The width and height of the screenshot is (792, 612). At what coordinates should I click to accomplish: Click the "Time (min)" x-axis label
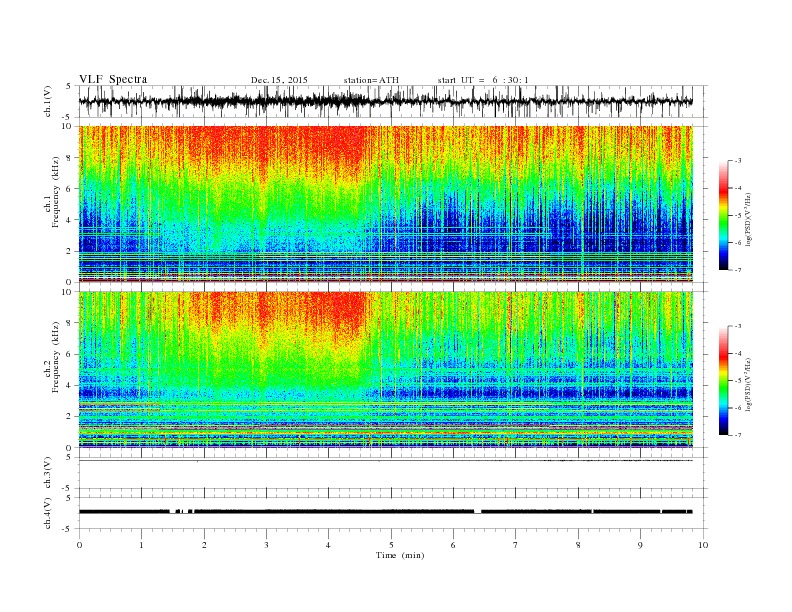(400, 555)
